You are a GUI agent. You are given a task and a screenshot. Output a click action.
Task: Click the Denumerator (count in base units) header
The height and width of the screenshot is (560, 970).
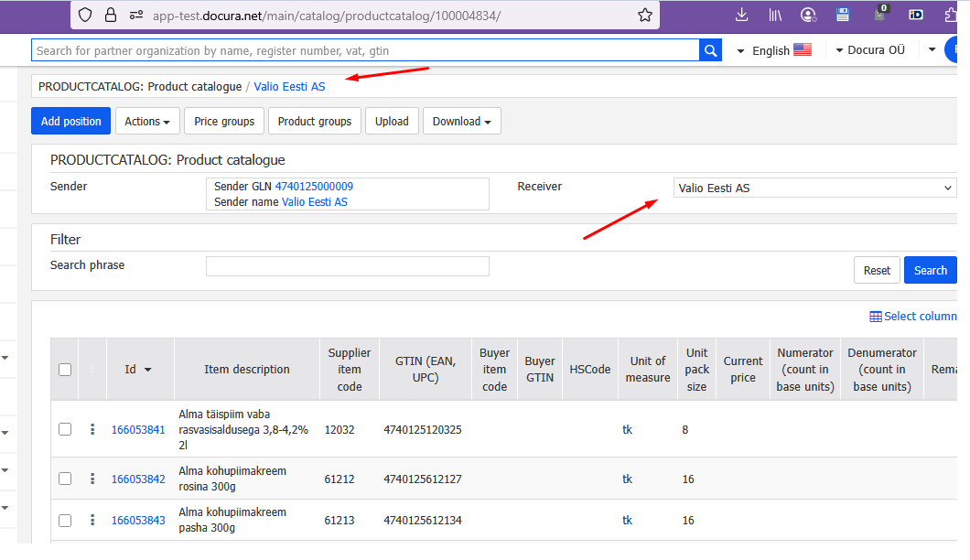[x=882, y=370]
